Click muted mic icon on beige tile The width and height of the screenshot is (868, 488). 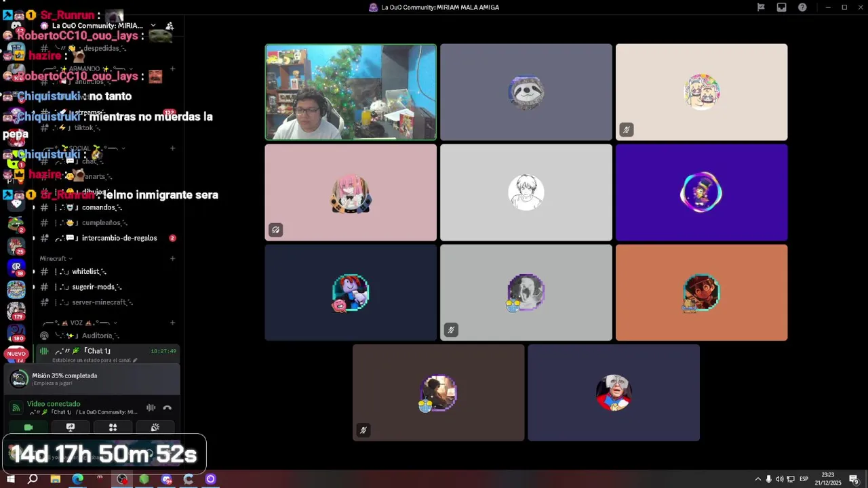click(x=627, y=129)
